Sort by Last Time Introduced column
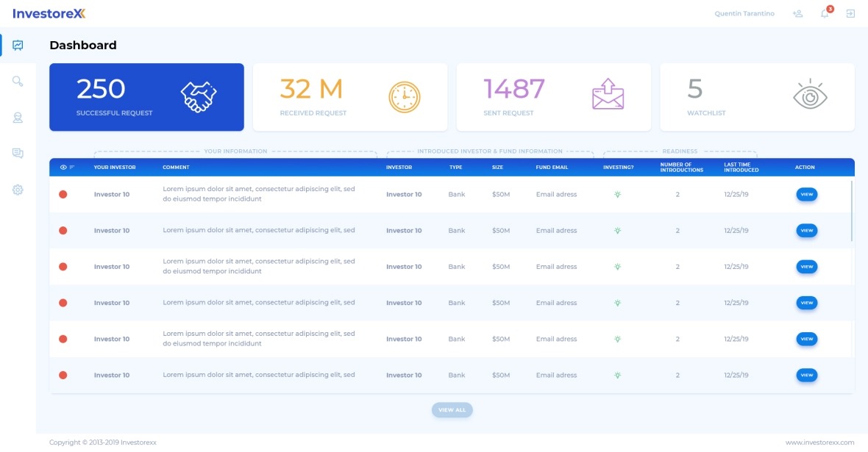 (x=741, y=168)
